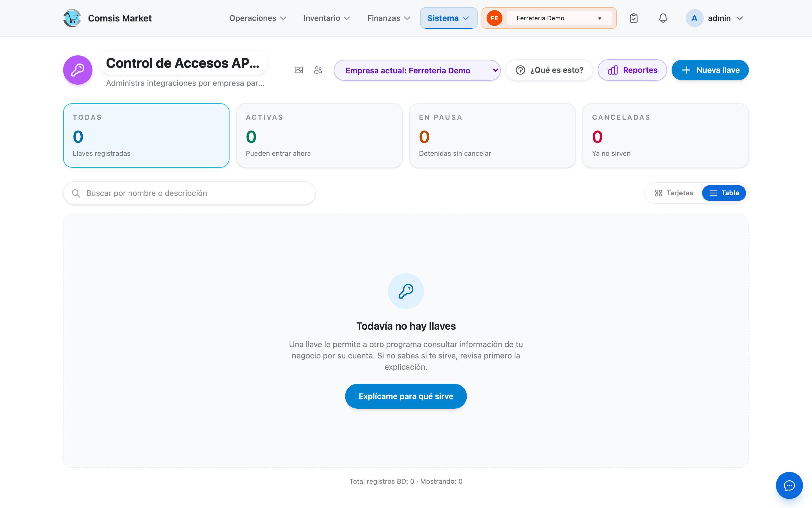812x508 pixels.
Task: Click the Control de Accesos title
Action: 183,63
